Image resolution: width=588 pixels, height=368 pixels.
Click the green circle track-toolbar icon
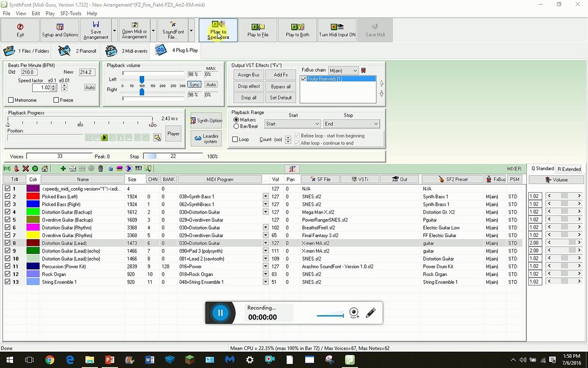(35, 169)
